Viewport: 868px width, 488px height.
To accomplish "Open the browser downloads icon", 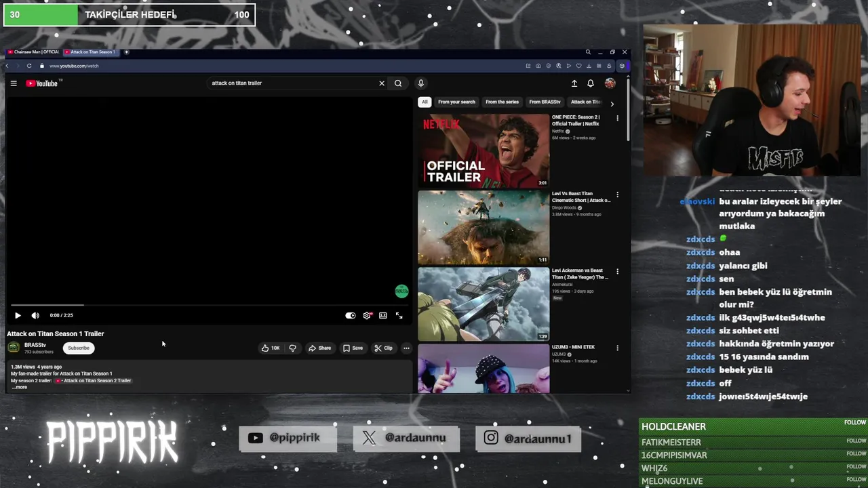I will tap(590, 66).
